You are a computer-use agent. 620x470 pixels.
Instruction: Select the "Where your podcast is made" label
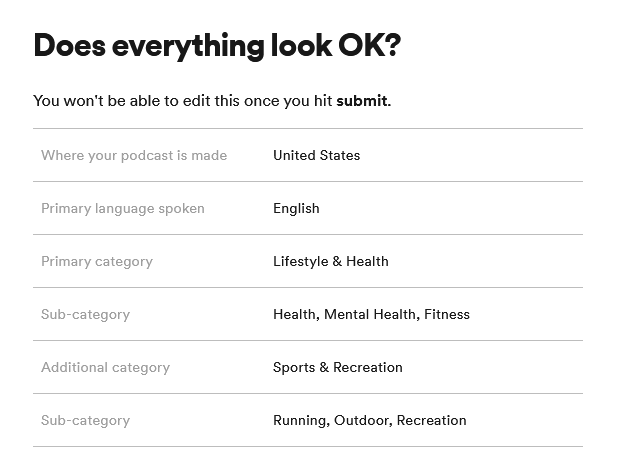pos(134,155)
